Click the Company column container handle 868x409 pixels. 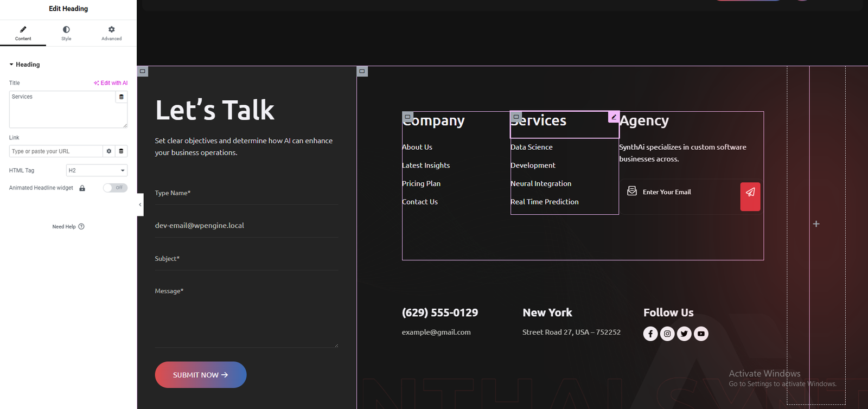click(407, 117)
